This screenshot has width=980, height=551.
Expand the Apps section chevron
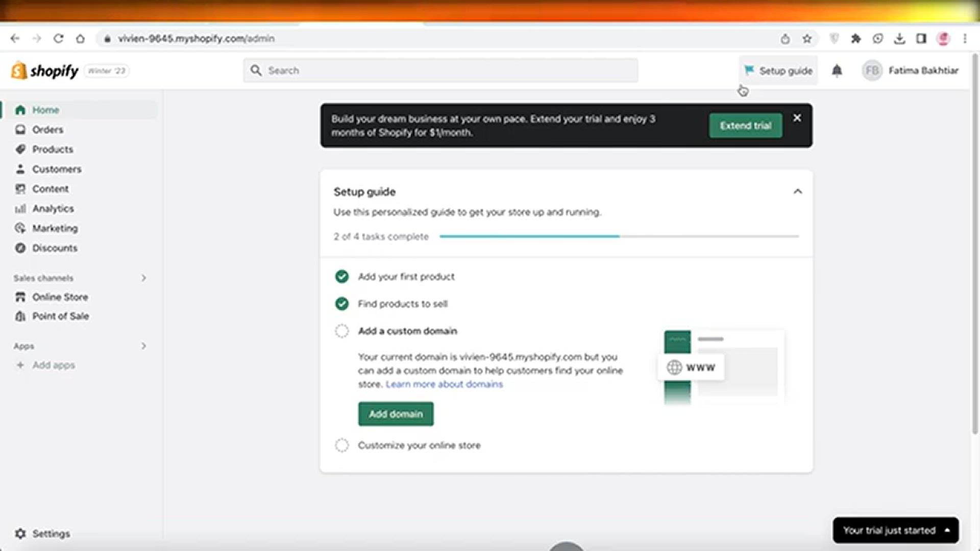[x=143, y=346]
